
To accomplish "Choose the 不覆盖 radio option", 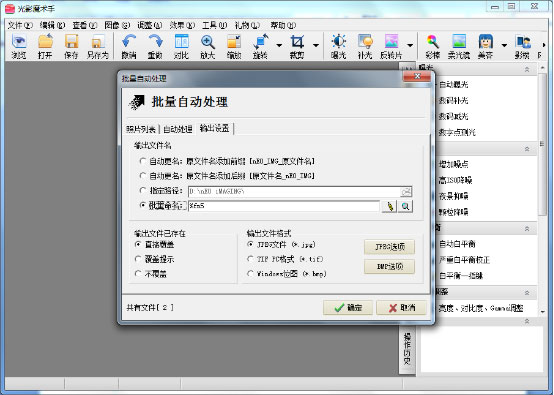I will (138, 274).
